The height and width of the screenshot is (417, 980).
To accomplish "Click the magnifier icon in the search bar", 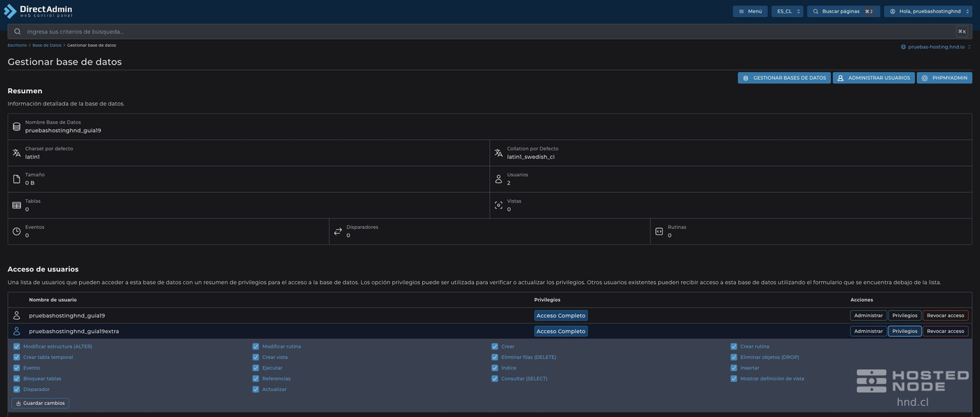I will tap(17, 31).
